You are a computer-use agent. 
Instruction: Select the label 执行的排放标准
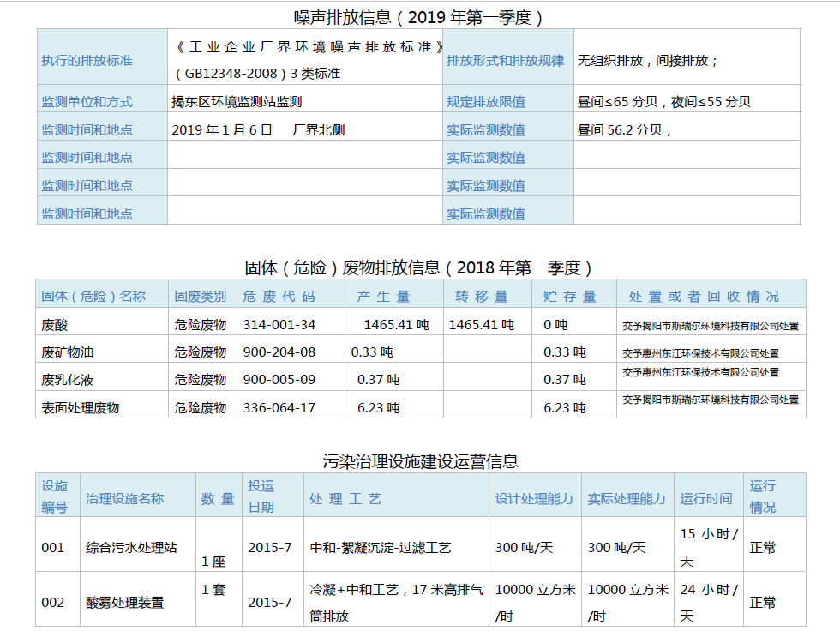87,61
